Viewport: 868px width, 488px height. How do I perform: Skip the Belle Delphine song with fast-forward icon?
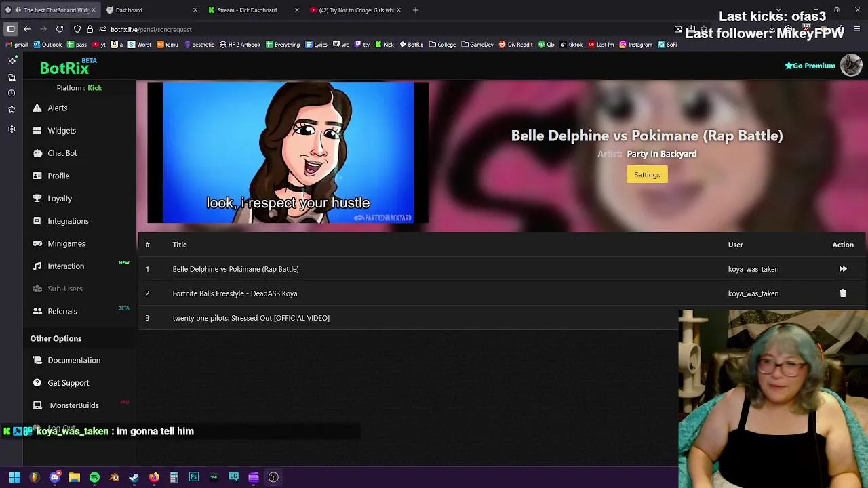pos(843,269)
